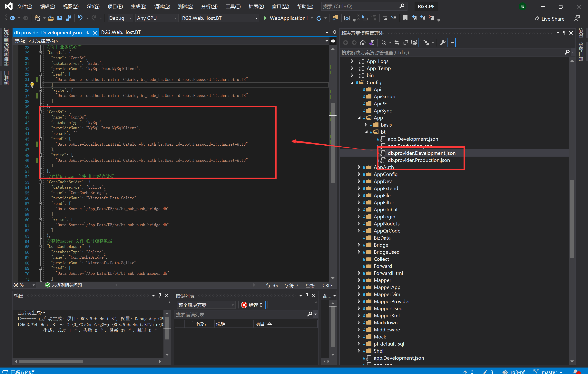Open the 文件(F) menu
This screenshot has width=588, height=374.
tap(24, 6)
